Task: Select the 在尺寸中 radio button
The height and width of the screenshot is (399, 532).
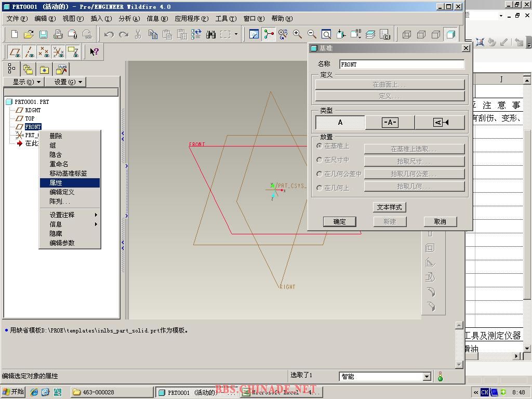Action: 320,160
